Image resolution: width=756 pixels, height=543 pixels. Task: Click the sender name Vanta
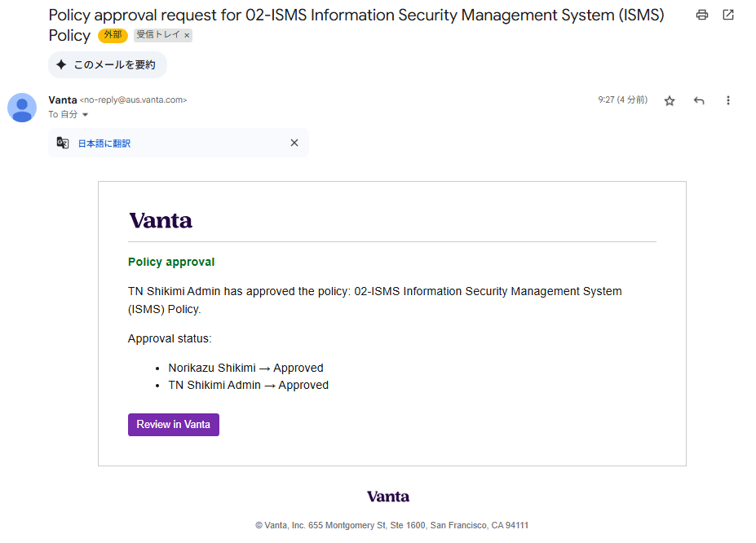tap(63, 99)
